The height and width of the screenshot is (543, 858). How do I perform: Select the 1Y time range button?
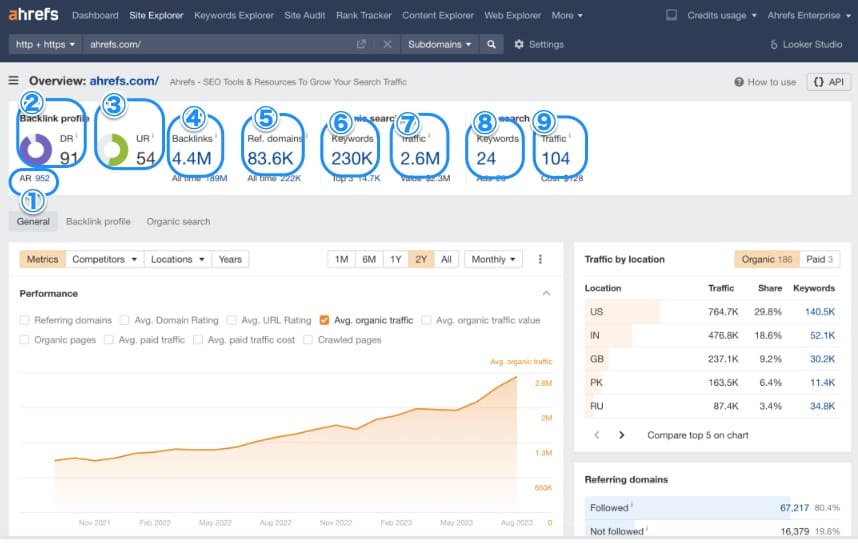(395, 259)
